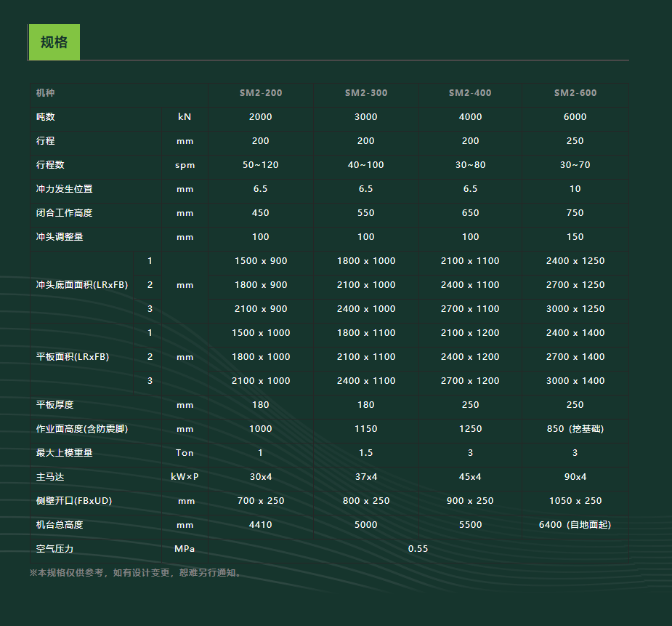Click the footnote starting with ※本规格仅供参考
This screenshot has width=672, height=626.
(136, 573)
